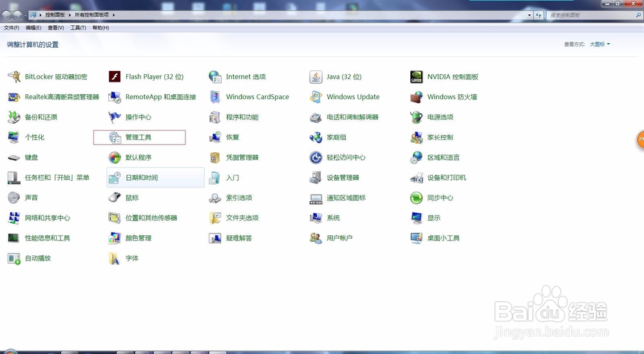Open the 电源选项 icon
The image size is (644, 354).
417,117
